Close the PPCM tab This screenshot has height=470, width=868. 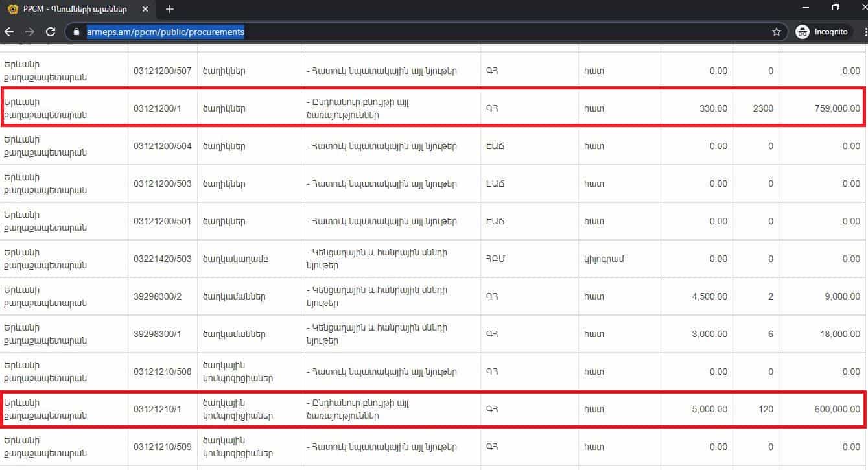pos(145,9)
